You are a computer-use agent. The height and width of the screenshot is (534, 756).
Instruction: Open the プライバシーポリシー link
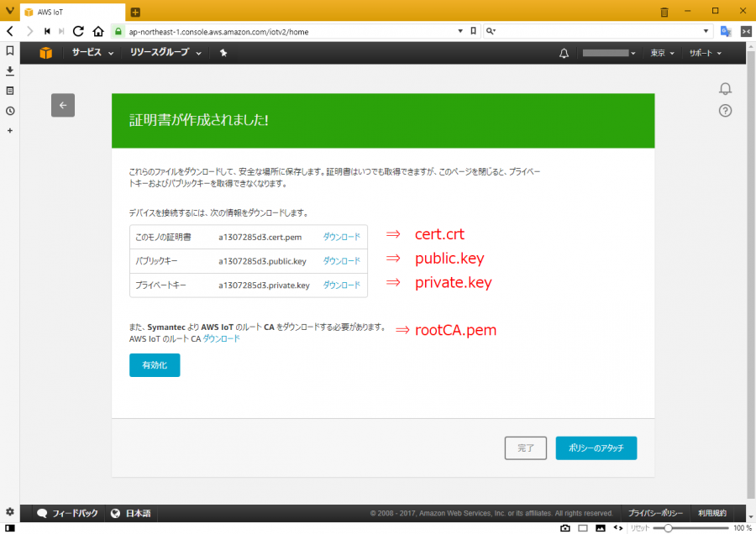(x=655, y=513)
